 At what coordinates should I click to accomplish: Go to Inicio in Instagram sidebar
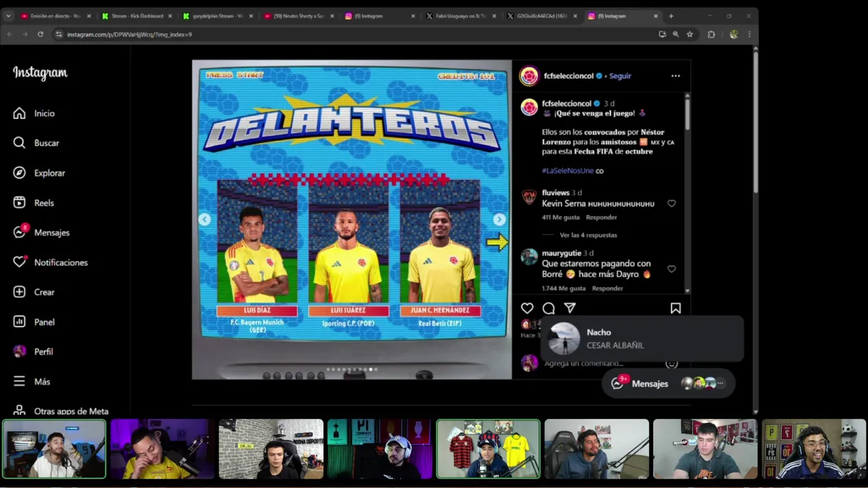34,113
